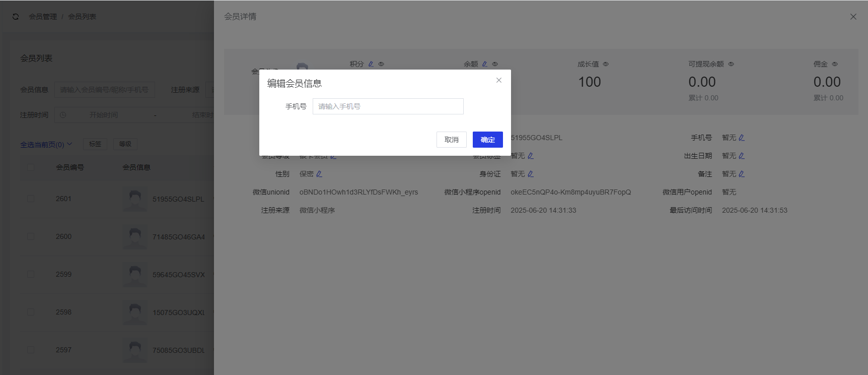Toggle the 余额 eye visibility icon
This screenshot has height=375, width=868.
click(x=495, y=64)
